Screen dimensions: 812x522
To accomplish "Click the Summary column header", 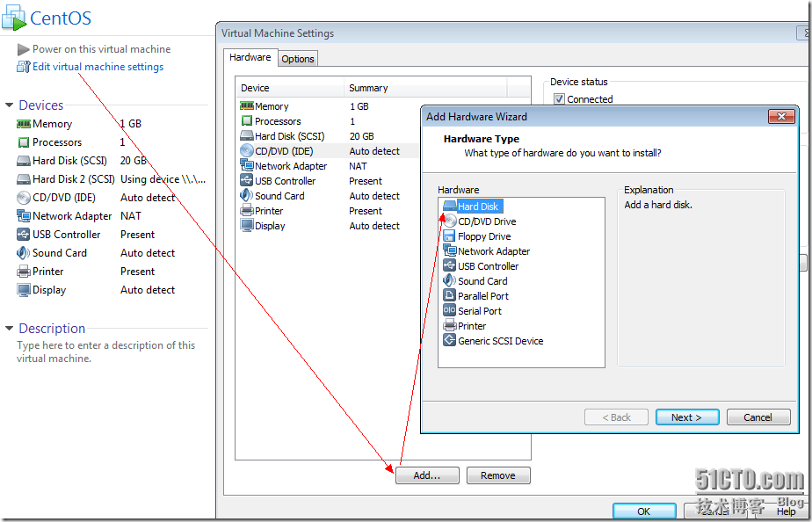I will pyautogui.click(x=425, y=88).
